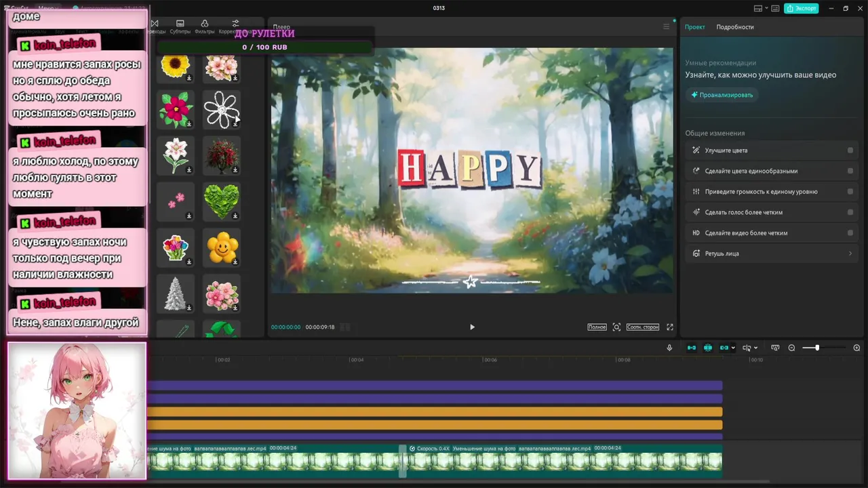Download the tulip bouquet sticker
Screen dimensions: 868x488
tap(189, 262)
